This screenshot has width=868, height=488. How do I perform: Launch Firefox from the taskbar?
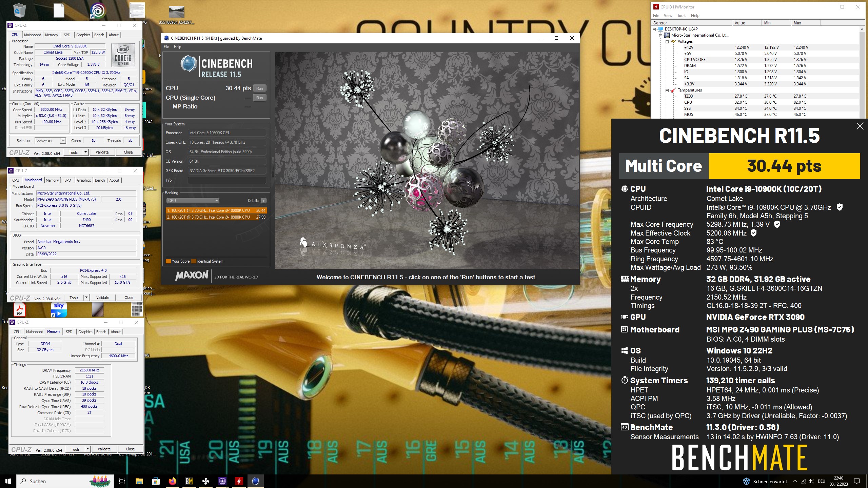[172, 481]
